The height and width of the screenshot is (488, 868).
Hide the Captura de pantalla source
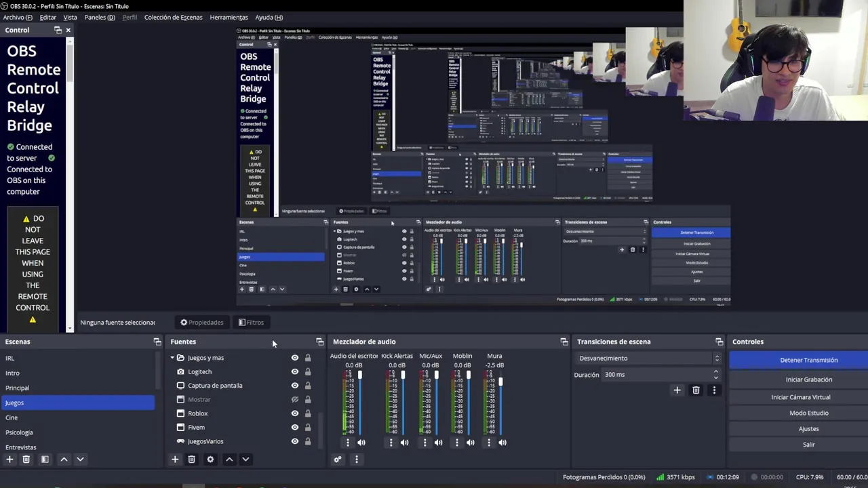tap(294, 386)
